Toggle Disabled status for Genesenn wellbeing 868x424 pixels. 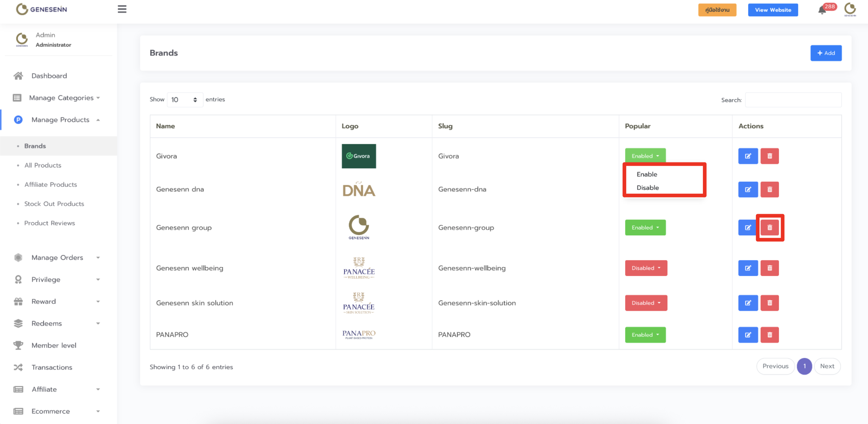coord(646,268)
